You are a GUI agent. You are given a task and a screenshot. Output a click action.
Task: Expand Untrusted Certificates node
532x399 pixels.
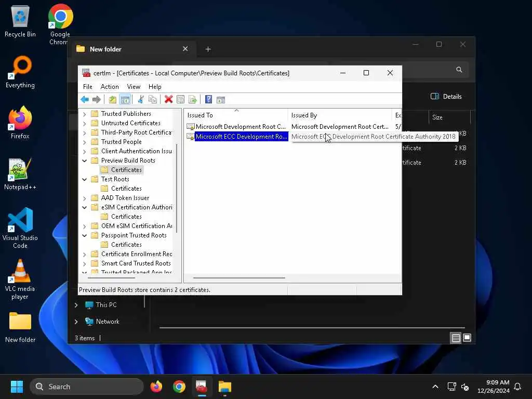[x=85, y=124]
